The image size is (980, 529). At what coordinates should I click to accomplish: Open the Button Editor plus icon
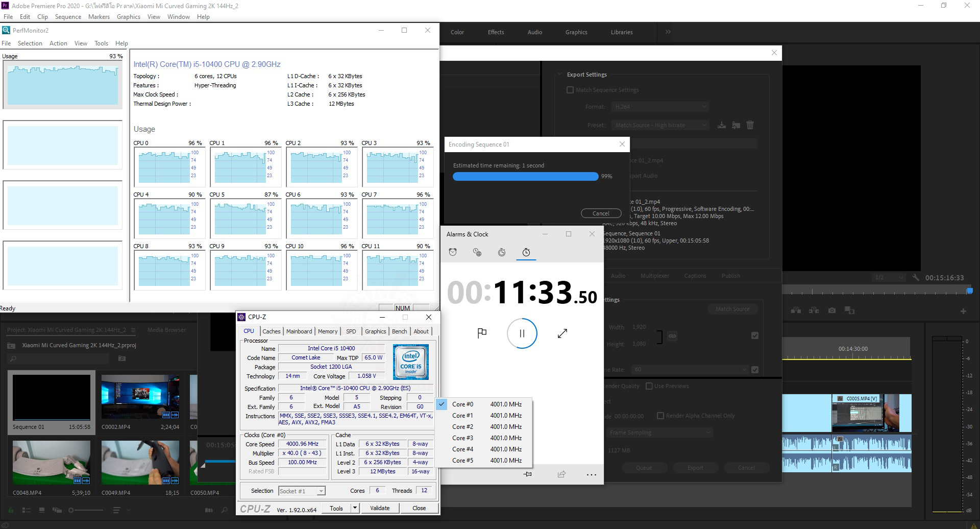coord(963,311)
